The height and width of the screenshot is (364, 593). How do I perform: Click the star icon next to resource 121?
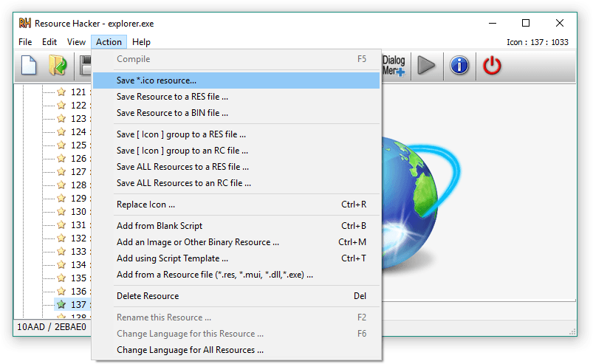[x=62, y=92]
